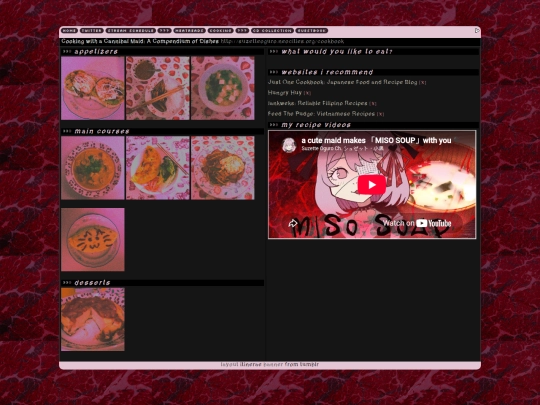Click the 'main courses' section heading

pyautogui.click(x=102, y=131)
